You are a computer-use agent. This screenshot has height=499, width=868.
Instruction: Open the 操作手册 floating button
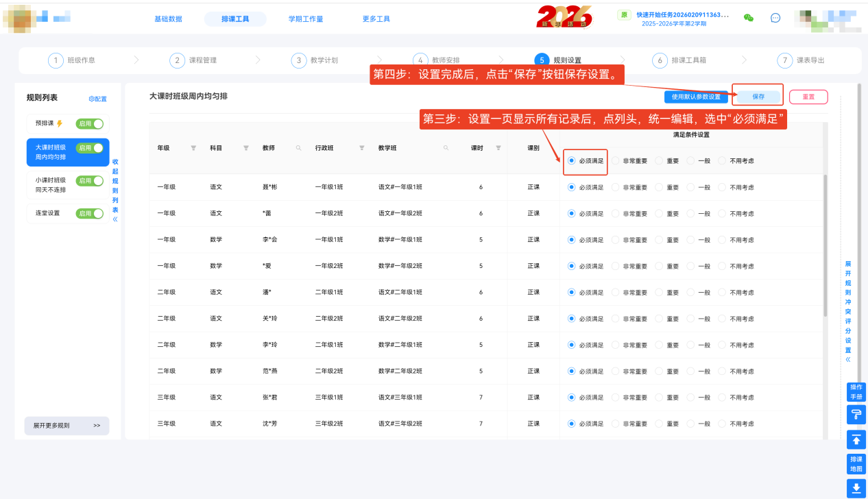click(x=856, y=392)
